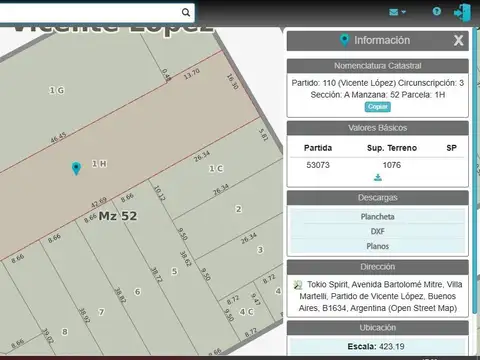This screenshot has height=360, width=480.
Task: Open the help question mark icon
Action: click(x=437, y=12)
